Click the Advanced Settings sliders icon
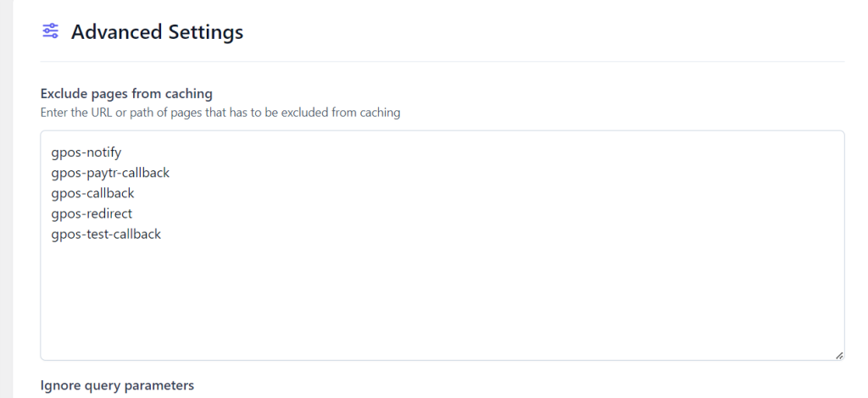The image size is (868, 398). tap(50, 31)
